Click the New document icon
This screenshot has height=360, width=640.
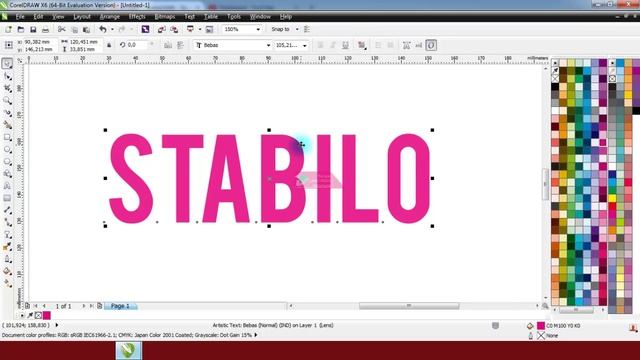click(8, 29)
